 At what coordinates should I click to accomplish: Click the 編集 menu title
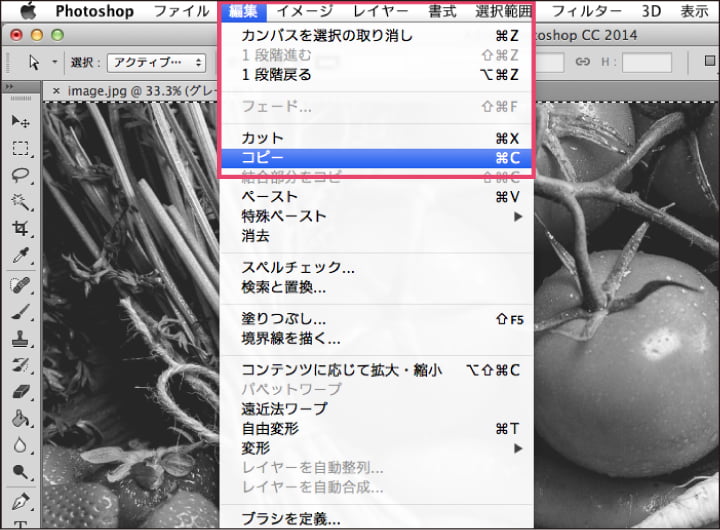pyautogui.click(x=243, y=11)
